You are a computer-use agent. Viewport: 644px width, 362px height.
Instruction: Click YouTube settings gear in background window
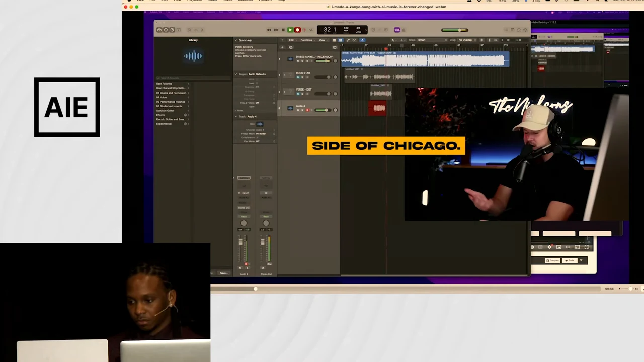(549, 247)
